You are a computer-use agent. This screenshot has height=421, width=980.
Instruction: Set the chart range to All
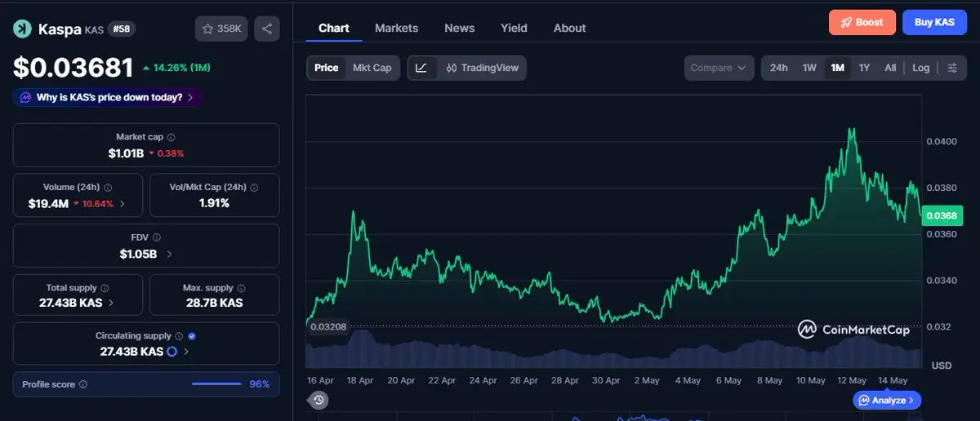click(890, 68)
